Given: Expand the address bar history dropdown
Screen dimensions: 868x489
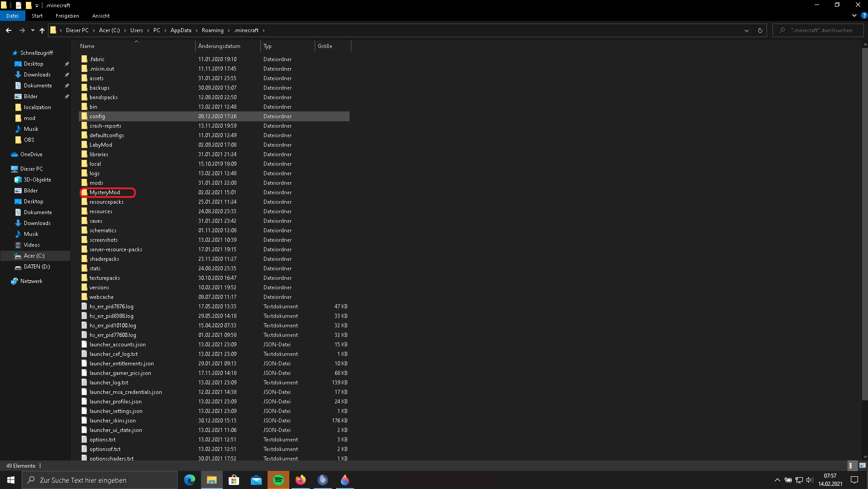Looking at the screenshot, I should tap(747, 30).
